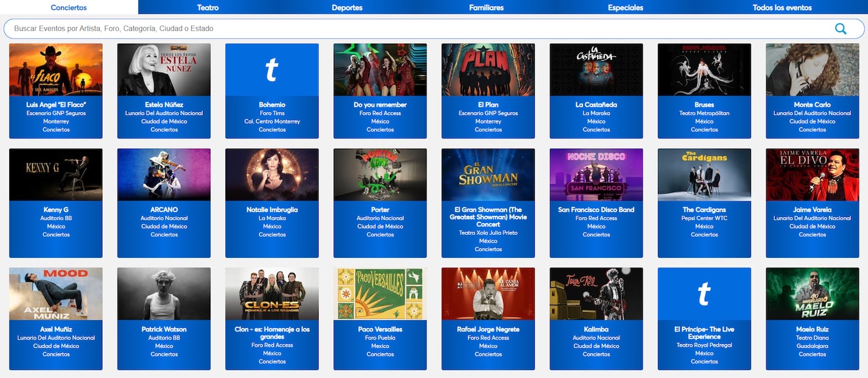Click the Ticketmaster logo on El Príncipe card
Viewport: 868px width, 378px height.
(704, 294)
